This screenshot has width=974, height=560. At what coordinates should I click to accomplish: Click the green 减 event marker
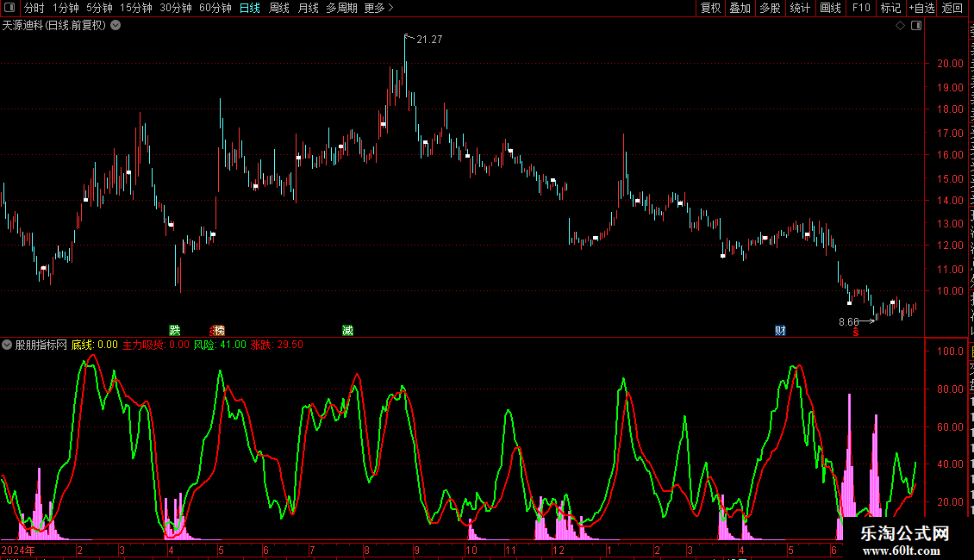[x=348, y=330]
